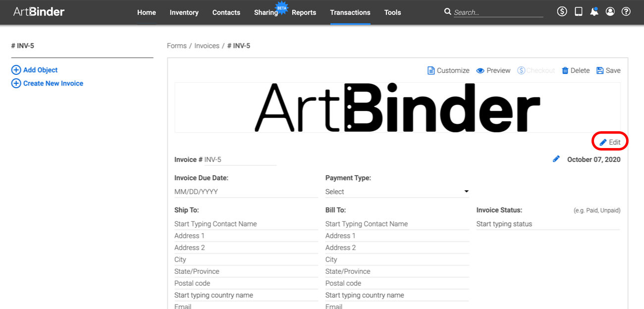Open the Contacts menu
This screenshot has width=644, height=309.
tap(226, 12)
